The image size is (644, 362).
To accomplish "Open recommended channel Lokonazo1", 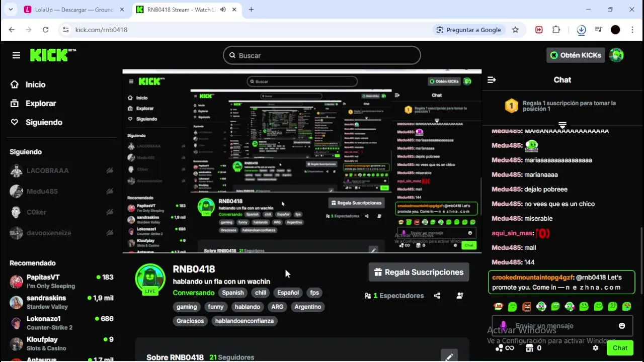I will [x=61, y=323].
